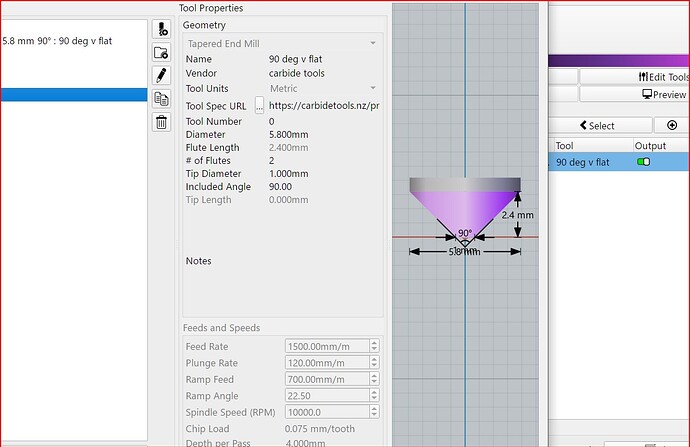Click the Ramp Feed stepper arrows
The image size is (690, 447).
(x=374, y=379)
